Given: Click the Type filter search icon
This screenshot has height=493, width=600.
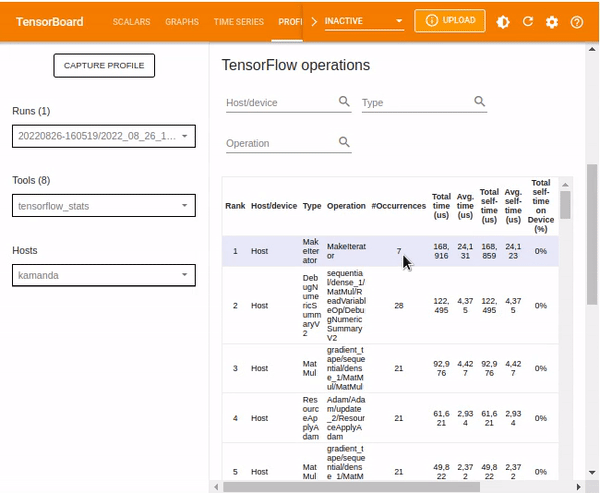Looking at the screenshot, I should 479,101.
